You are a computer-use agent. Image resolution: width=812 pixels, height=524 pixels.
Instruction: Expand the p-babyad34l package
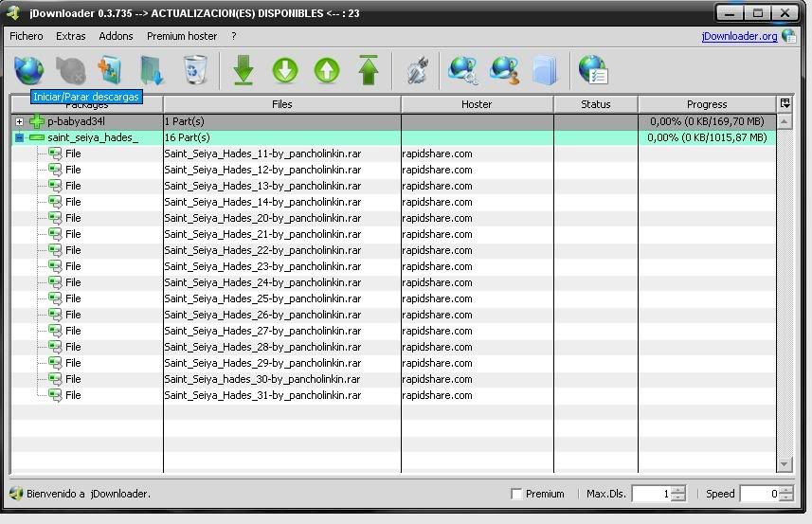(19, 121)
